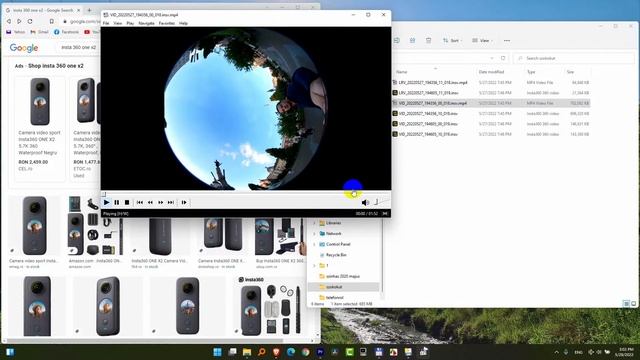This screenshot has width=640, height=360.
Task: Open the Facebook bookmark in Chrome
Action: tap(67, 32)
